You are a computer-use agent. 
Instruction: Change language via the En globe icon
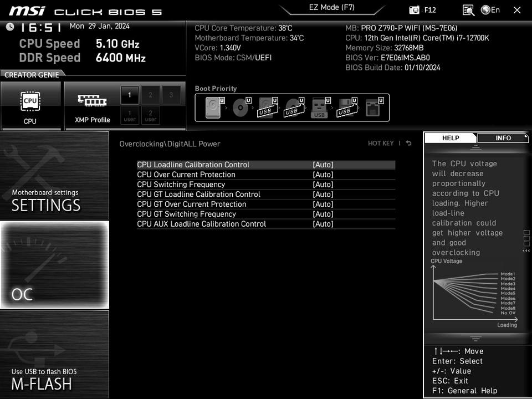(490, 10)
